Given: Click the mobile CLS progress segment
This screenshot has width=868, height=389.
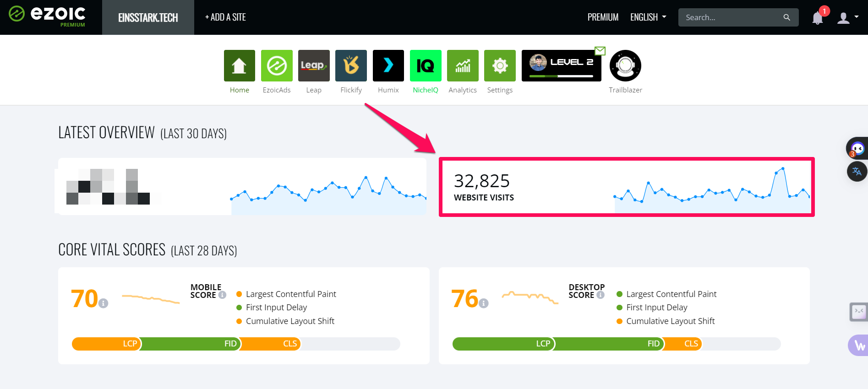Looking at the screenshot, I should pos(270,344).
